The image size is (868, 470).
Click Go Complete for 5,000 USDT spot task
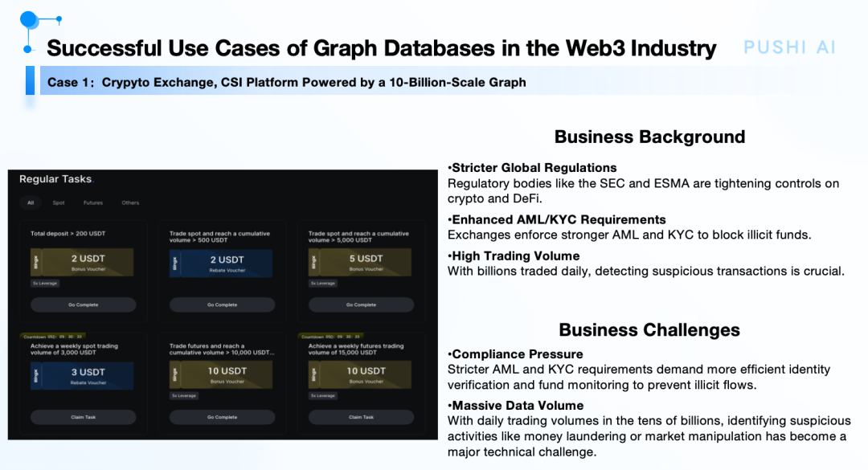point(361,304)
